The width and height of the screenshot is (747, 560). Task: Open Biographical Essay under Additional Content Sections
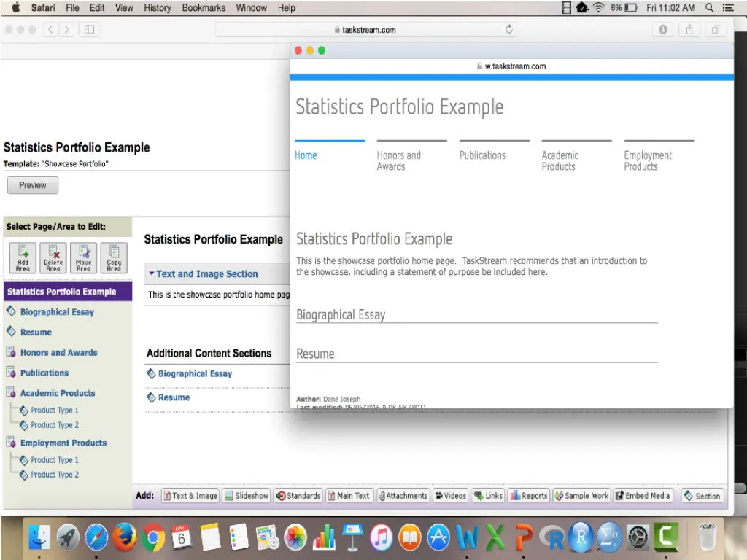coord(195,374)
